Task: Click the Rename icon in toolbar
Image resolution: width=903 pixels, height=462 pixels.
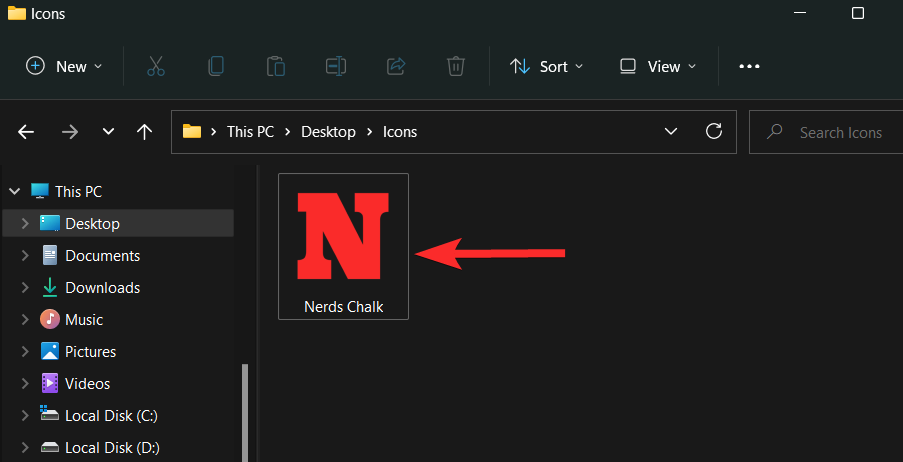Action: click(x=335, y=67)
